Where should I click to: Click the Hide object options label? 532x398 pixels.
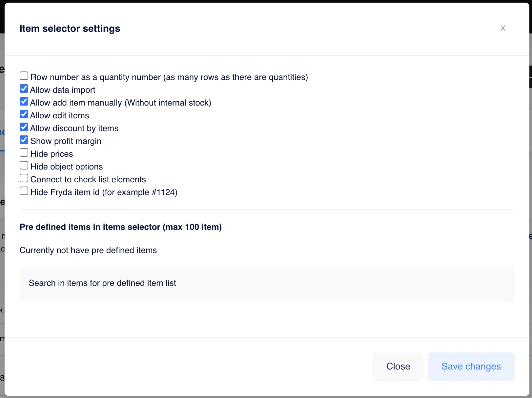coord(67,167)
